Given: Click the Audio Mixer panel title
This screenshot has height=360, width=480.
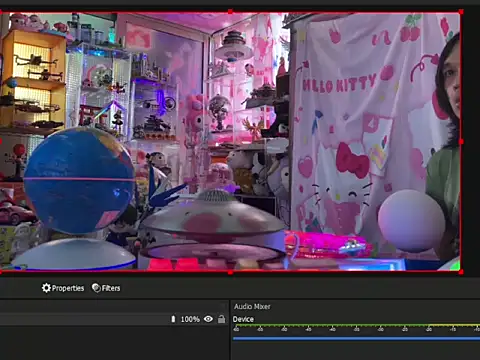Looking at the screenshot, I should click(x=252, y=306).
